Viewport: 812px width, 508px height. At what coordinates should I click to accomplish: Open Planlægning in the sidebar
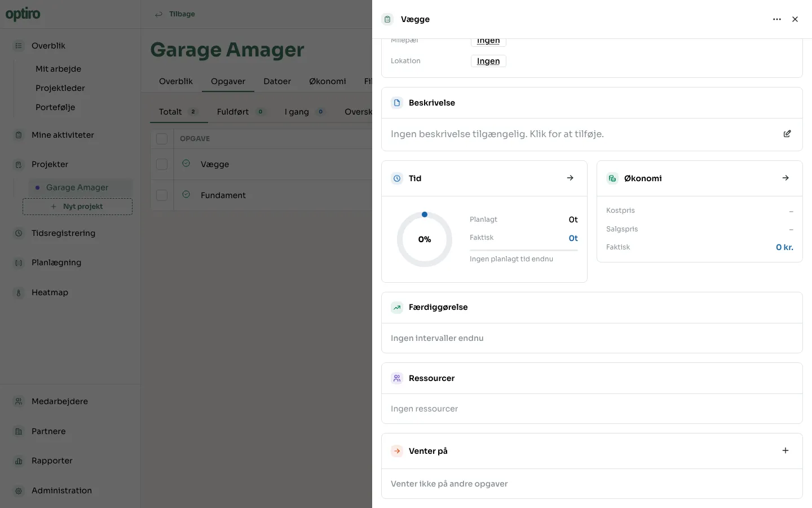tap(56, 262)
